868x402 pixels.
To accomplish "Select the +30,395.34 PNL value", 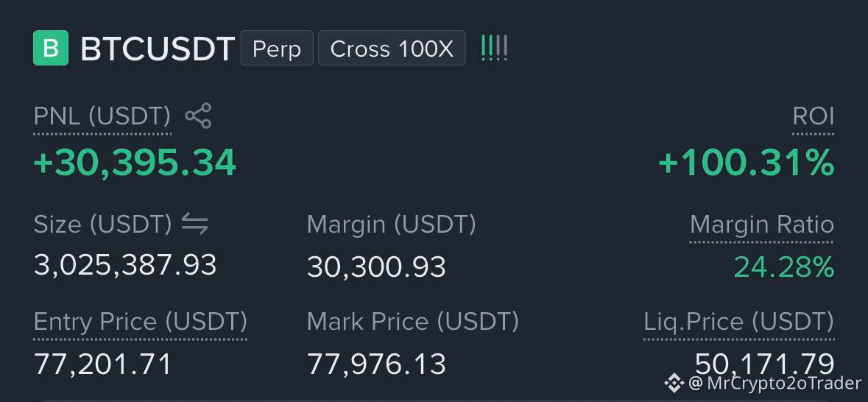I will coord(135,163).
